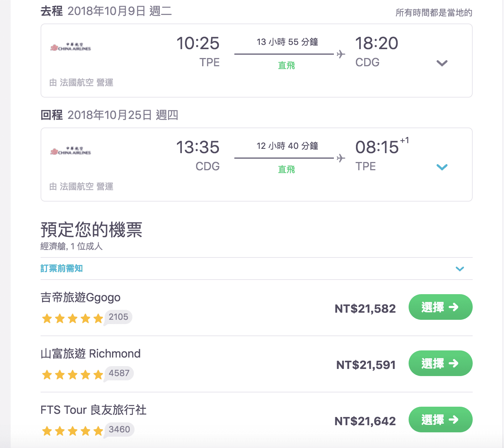The width and height of the screenshot is (504, 448).
Task: Click the China Airlines logo on the outbound flight
Action: pos(71,47)
